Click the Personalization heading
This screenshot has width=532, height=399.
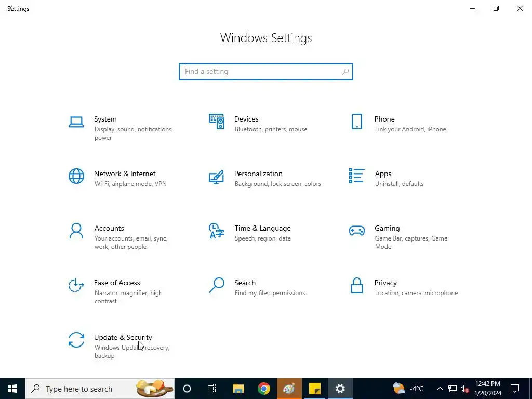(x=258, y=174)
